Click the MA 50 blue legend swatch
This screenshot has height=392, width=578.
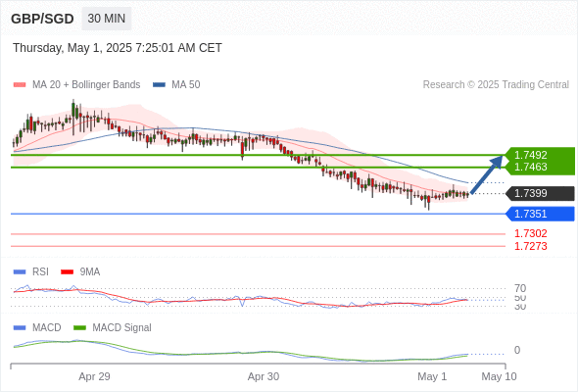point(159,85)
